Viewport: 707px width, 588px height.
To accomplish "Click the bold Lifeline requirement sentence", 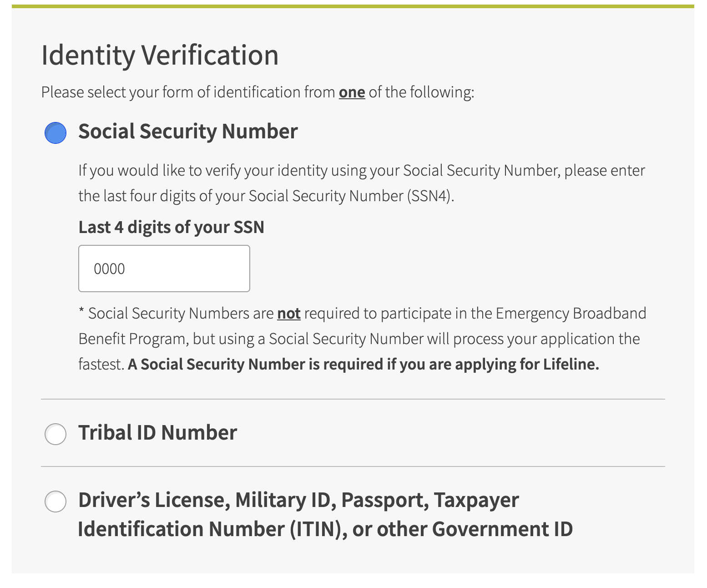I will click(363, 365).
